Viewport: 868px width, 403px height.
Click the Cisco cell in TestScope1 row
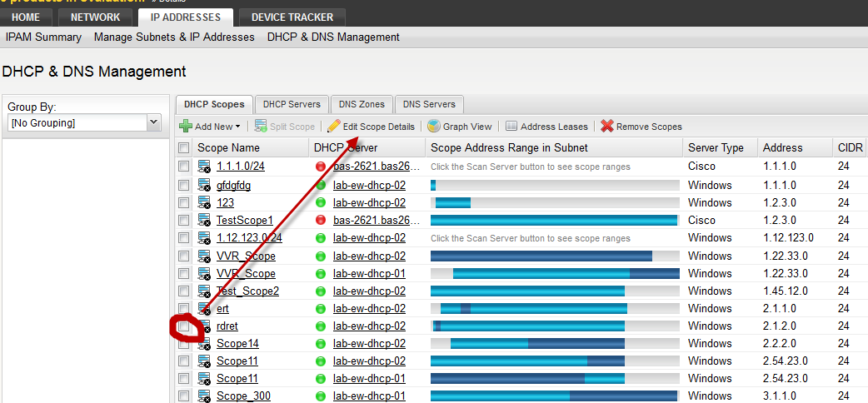702,221
